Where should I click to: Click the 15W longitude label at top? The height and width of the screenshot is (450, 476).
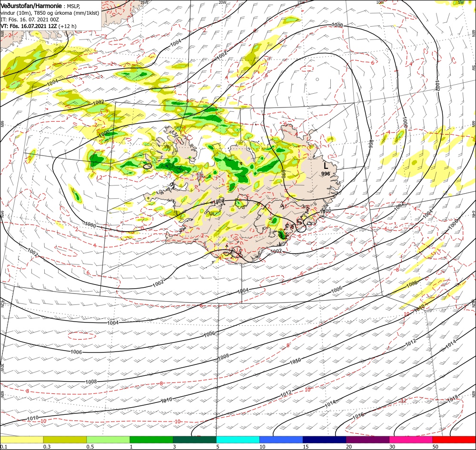click(301, 2)
